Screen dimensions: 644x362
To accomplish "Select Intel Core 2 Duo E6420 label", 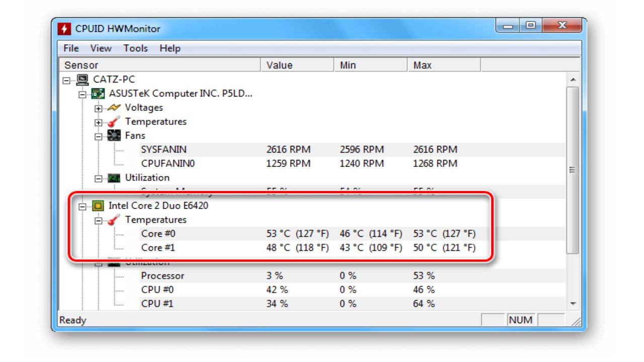I will coord(158,206).
